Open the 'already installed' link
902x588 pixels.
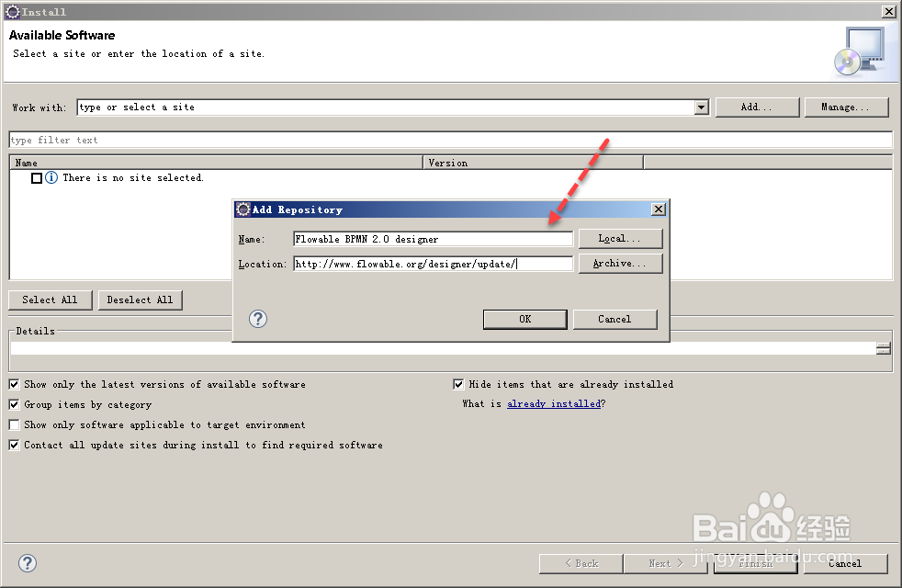tap(553, 404)
